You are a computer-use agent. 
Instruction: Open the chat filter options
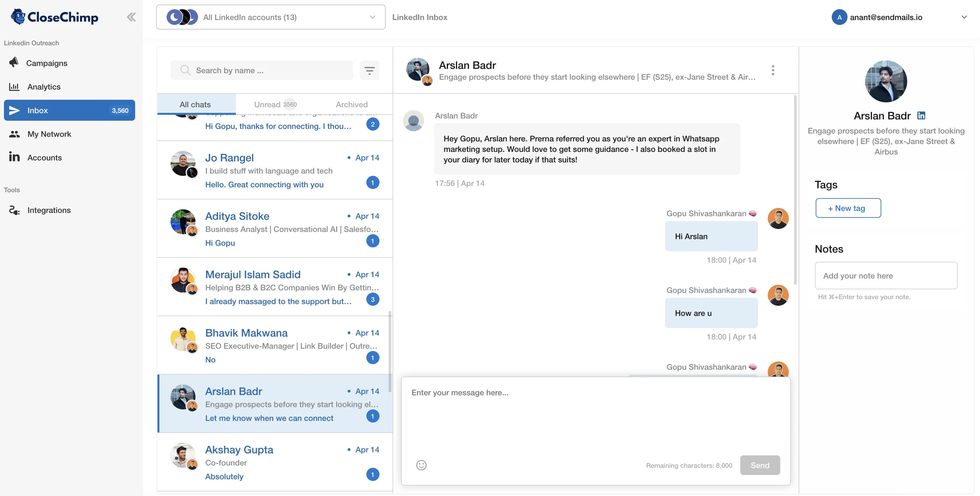369,70
